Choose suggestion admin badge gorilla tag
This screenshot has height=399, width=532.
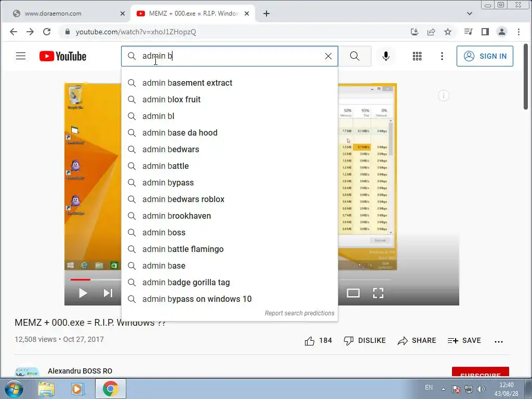(229, 282)
